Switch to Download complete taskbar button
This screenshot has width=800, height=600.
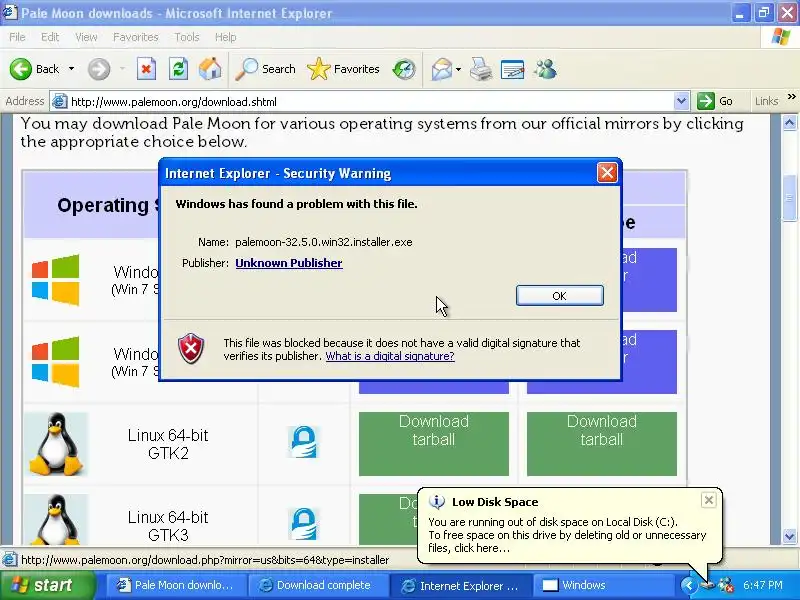318,585
